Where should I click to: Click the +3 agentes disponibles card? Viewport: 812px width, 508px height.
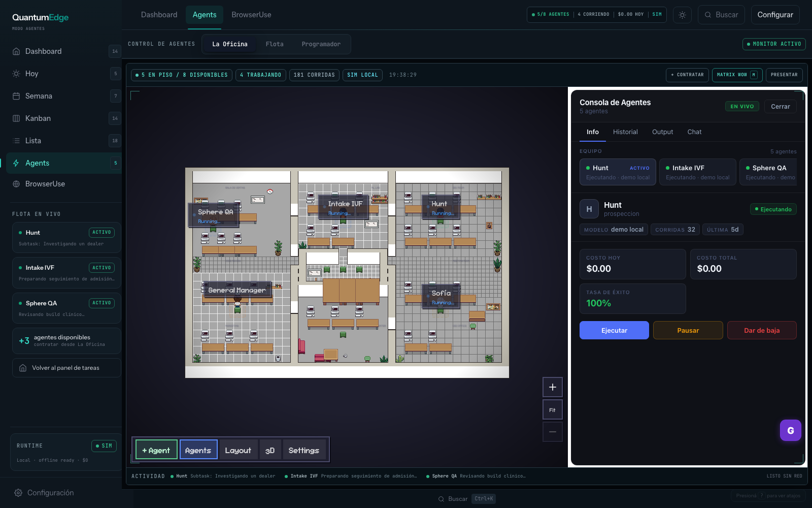click(x=66, y=341)
